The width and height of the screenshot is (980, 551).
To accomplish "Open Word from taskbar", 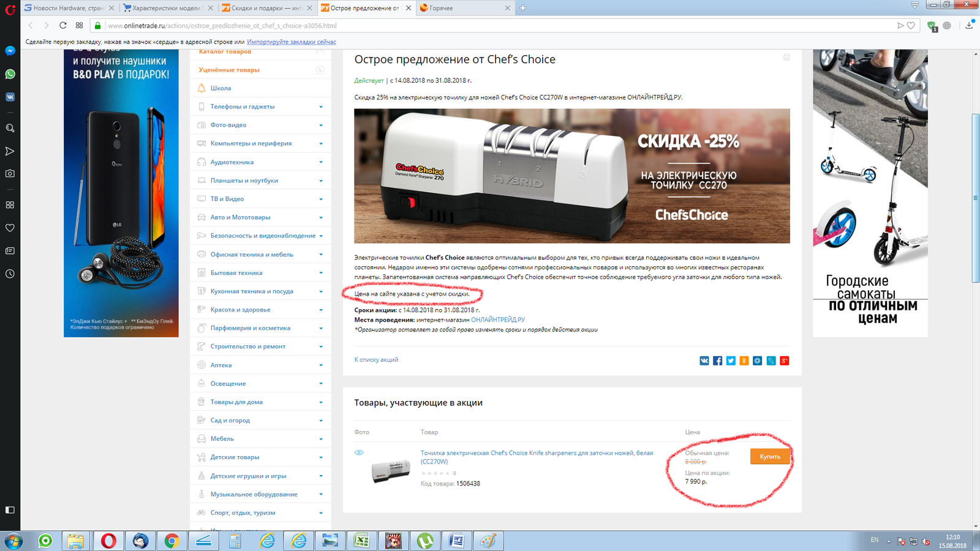I will 457,541.
